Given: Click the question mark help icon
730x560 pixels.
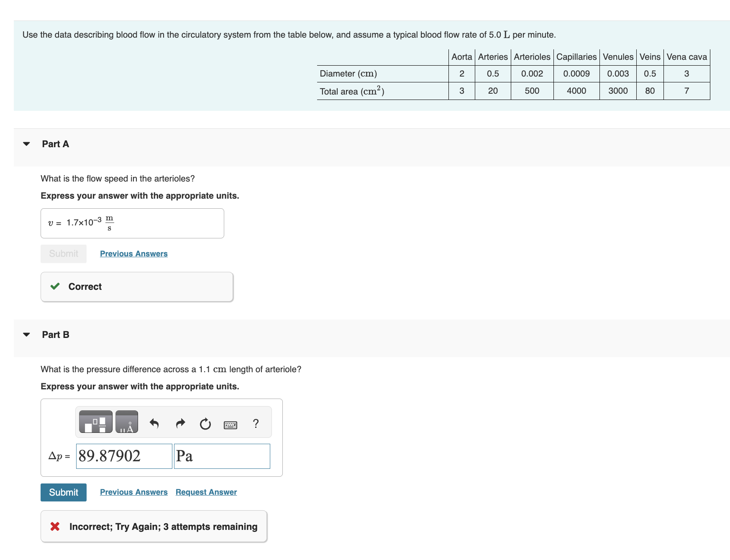Looking at the screenshot, I should tap(256, 424).
